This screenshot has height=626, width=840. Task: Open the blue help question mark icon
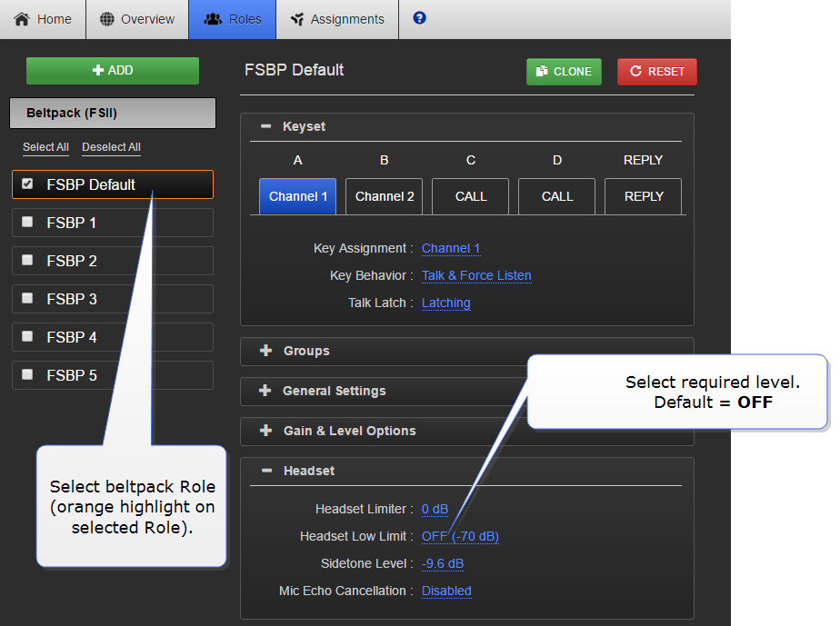(419, 18)
